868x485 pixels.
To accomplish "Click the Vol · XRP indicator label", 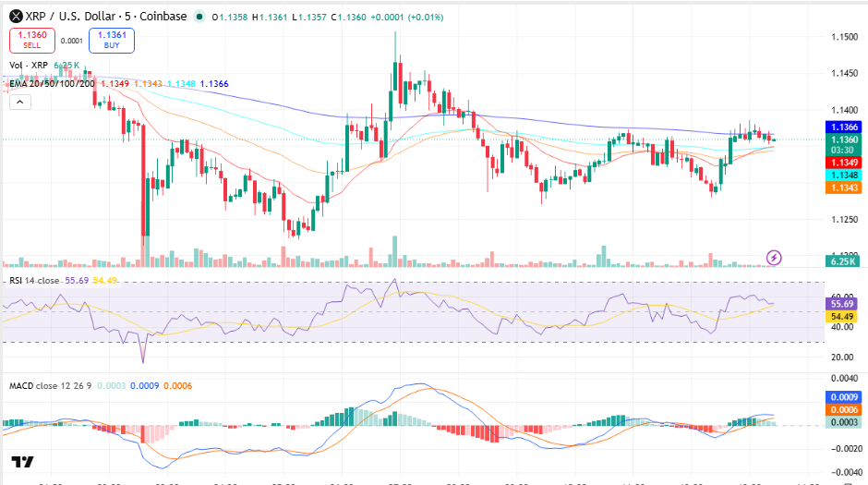I will tap(29, 66).
